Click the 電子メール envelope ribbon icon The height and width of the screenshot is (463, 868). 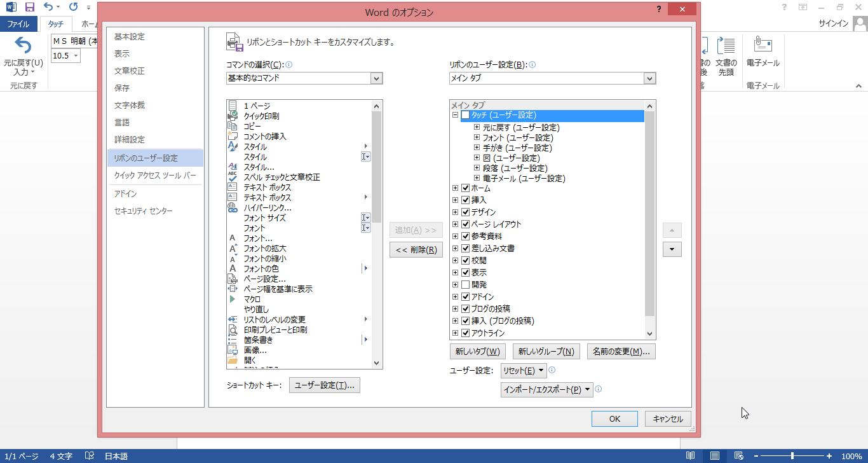pos(763,45)
